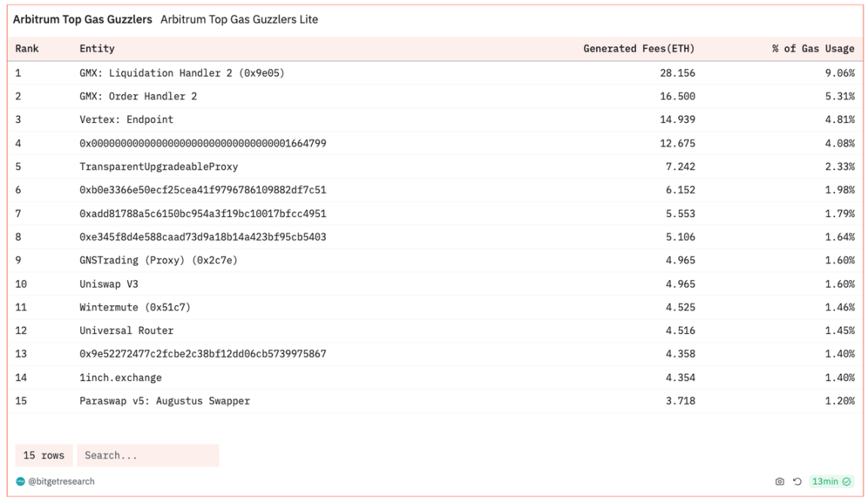Select the Vertex: Endpoint entity cell
Screen dimensions: 868x504
(x=126, y=120)
